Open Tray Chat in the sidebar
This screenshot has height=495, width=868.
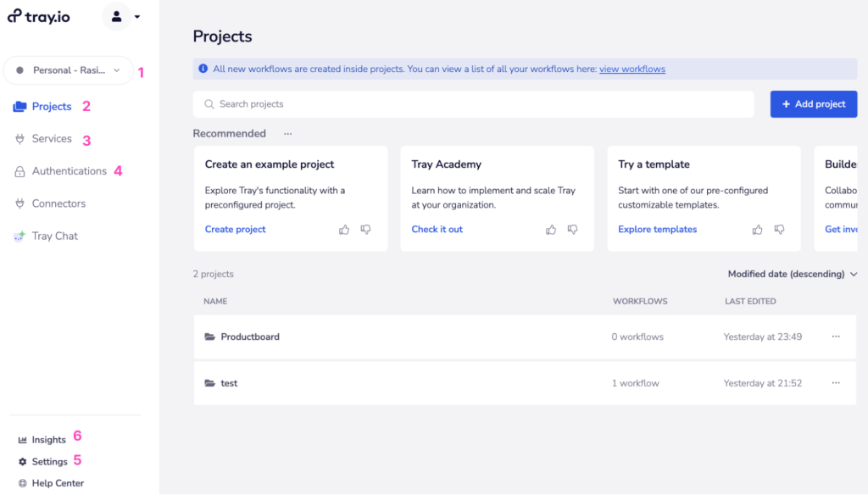tap(55, 236)
